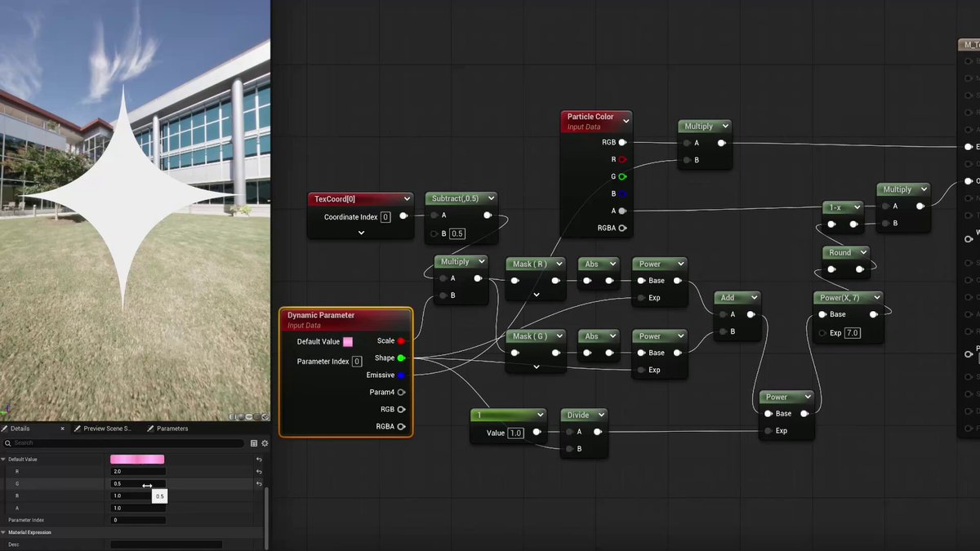Edit Subtract node B value 0.5
This screenshot has width=980, height=551.
[457, 233]
